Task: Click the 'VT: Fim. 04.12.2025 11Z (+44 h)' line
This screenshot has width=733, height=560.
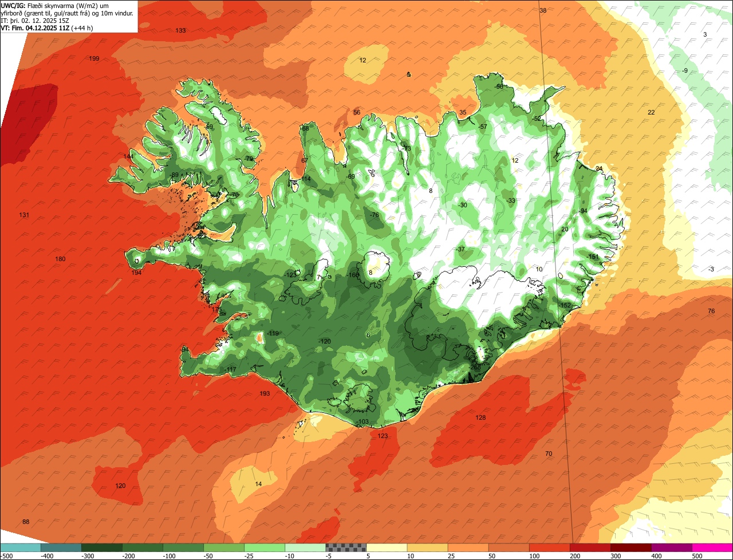Action: tap(47, 27)
